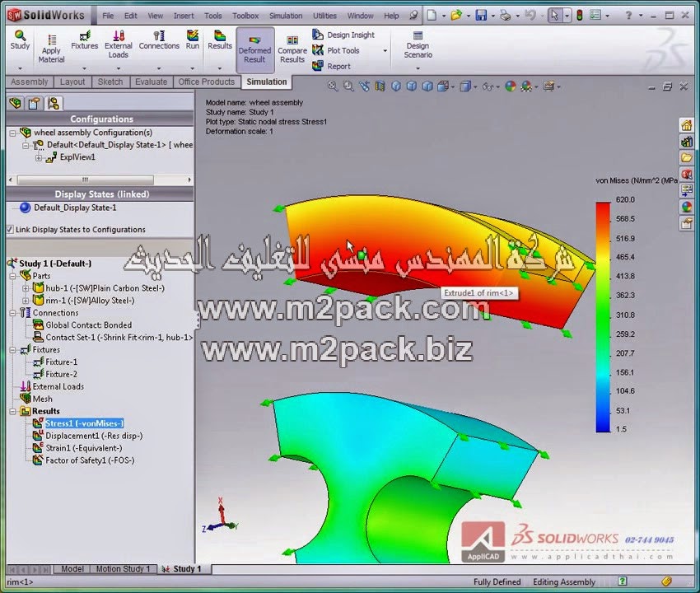The image size is (700, 593).
Task: Select Default_Display State-1
Action: [75, 208]
